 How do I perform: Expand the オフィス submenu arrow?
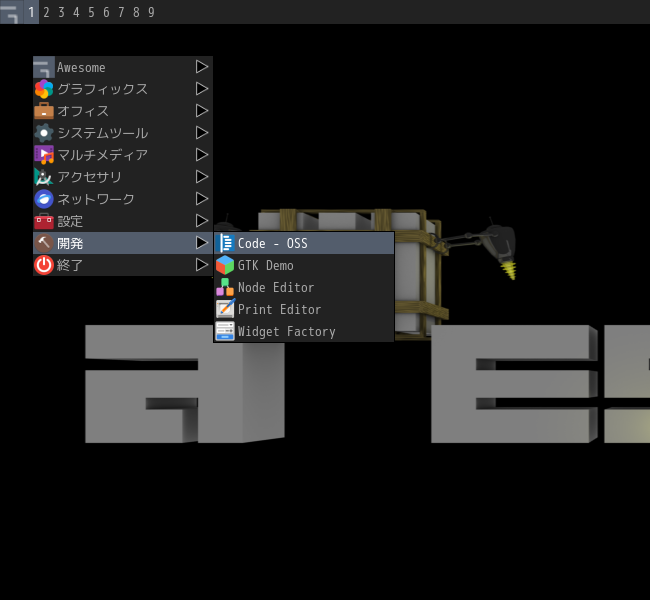tap(202, 111)
